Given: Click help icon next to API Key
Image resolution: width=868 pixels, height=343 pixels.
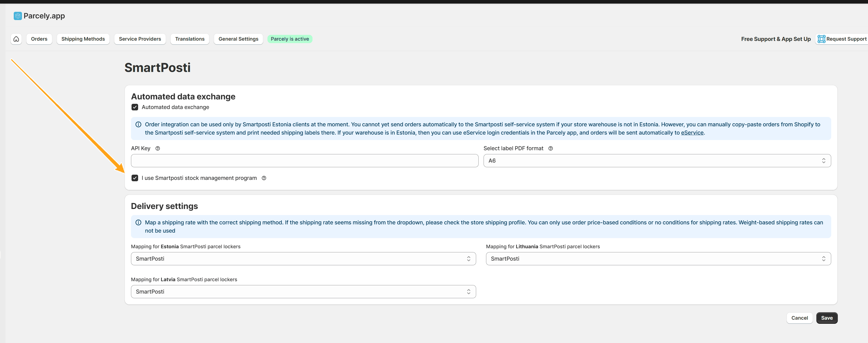Looking at the screenshot, I should click(157, 149).
